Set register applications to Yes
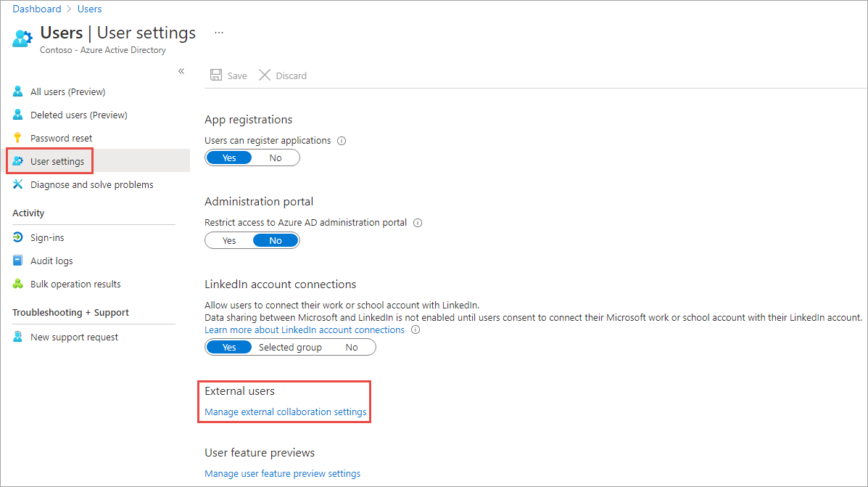 tap(229, 158)
